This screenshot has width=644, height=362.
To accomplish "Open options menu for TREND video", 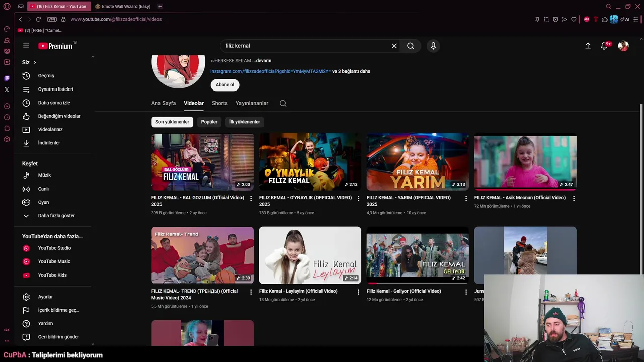I will click(x=251, y=292).
